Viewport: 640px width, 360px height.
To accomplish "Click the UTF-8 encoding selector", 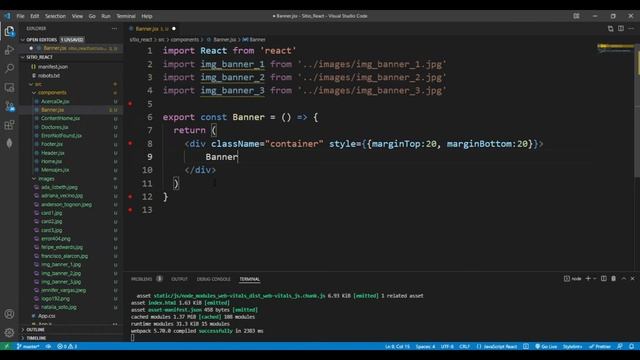I will [447, 346].
